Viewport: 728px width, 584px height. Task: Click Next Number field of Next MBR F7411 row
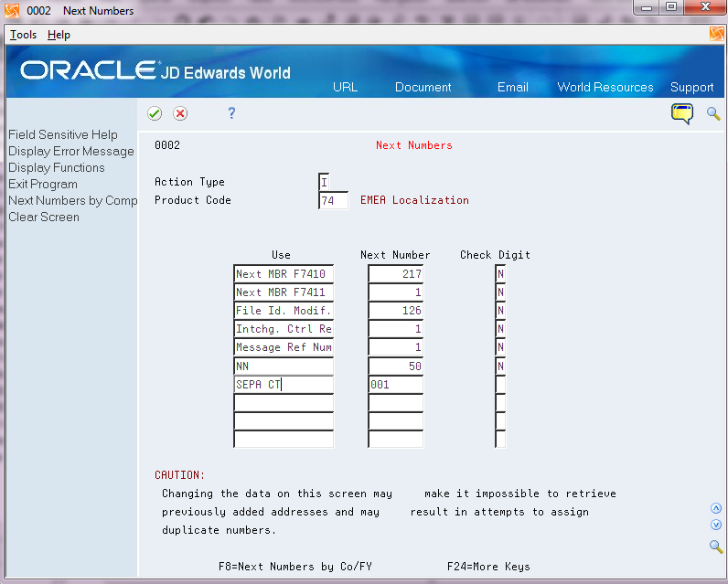(x=396, y=292)
